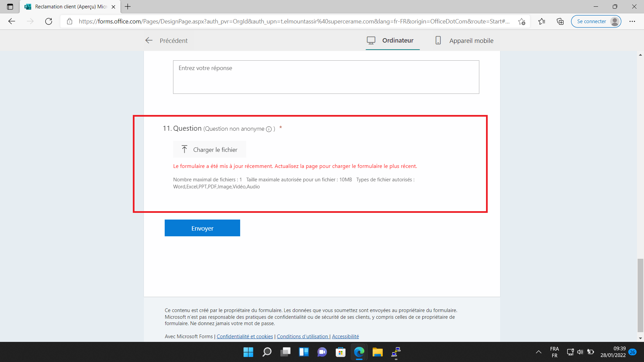The width and height of the screenshot is (644, 362).
Task: Click the Windows Start button
Action: tap(248, 352)
